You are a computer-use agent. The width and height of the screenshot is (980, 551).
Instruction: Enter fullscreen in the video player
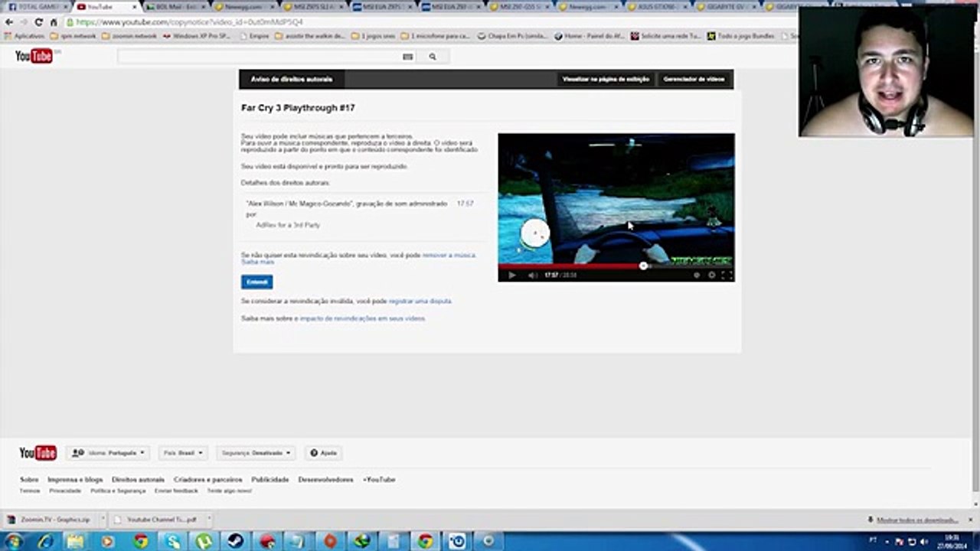(727, 275)
